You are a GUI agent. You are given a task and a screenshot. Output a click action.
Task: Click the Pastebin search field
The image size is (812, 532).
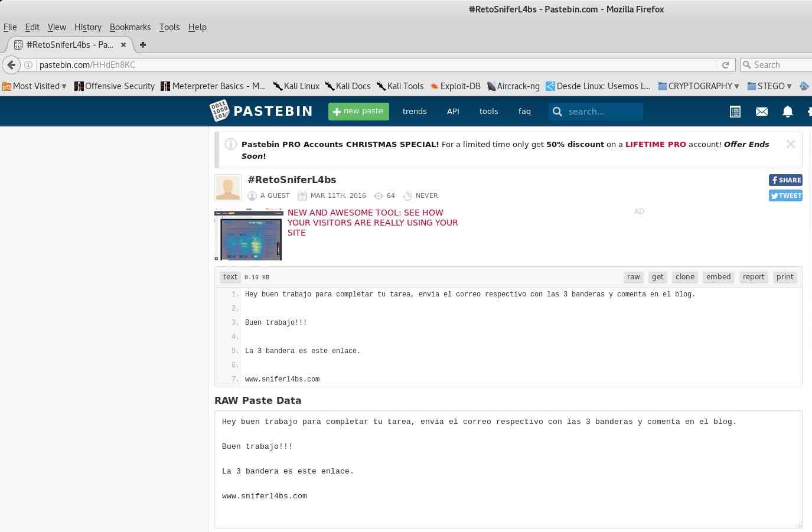coord(602,112)
